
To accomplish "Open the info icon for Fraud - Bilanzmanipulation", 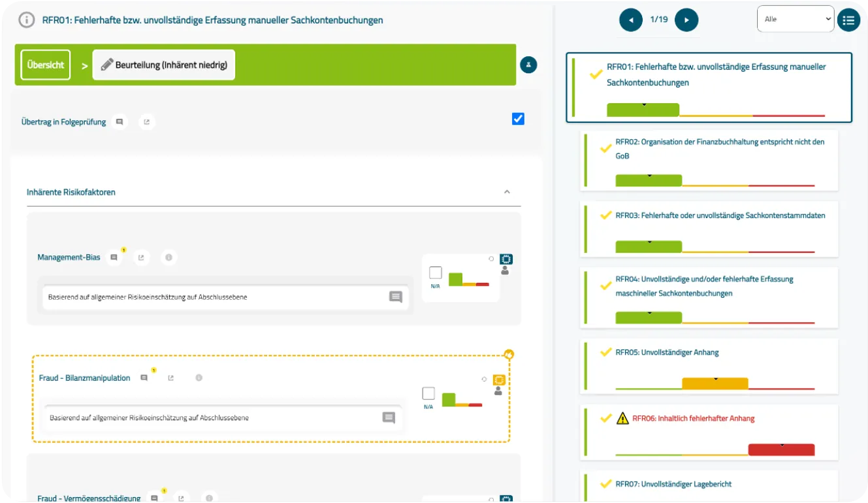I will pyautogui.click(x=199, y=378).
